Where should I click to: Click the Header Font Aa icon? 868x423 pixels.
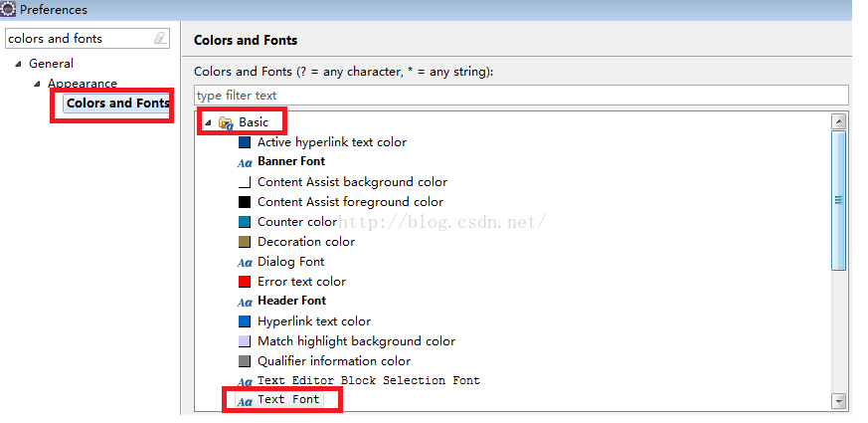(245, 302)
